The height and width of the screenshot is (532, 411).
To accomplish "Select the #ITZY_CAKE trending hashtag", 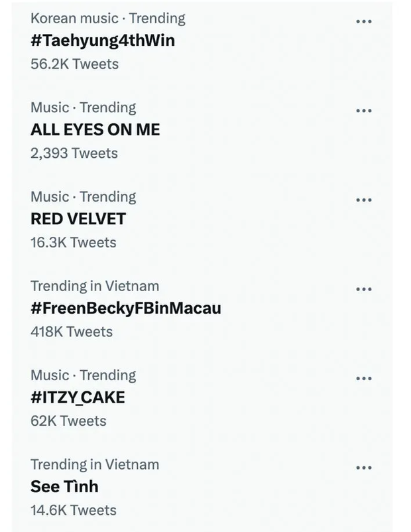I will click(x=78, y=397).
